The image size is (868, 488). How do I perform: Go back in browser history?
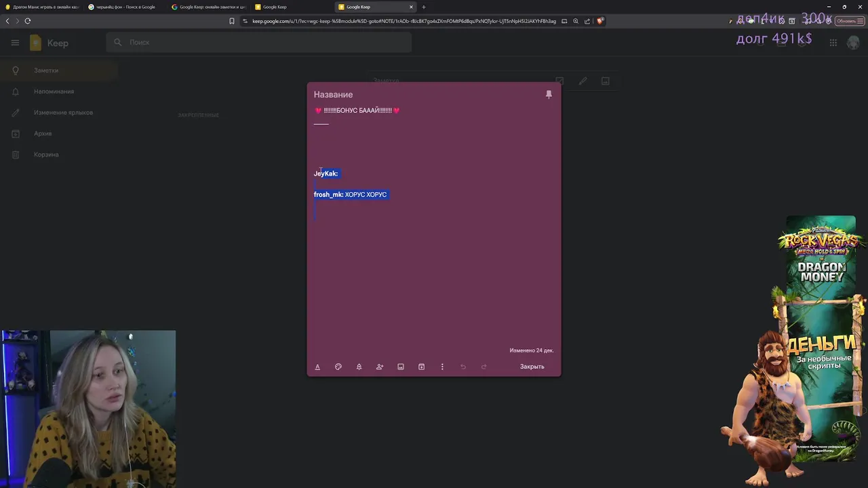(7, 21)
